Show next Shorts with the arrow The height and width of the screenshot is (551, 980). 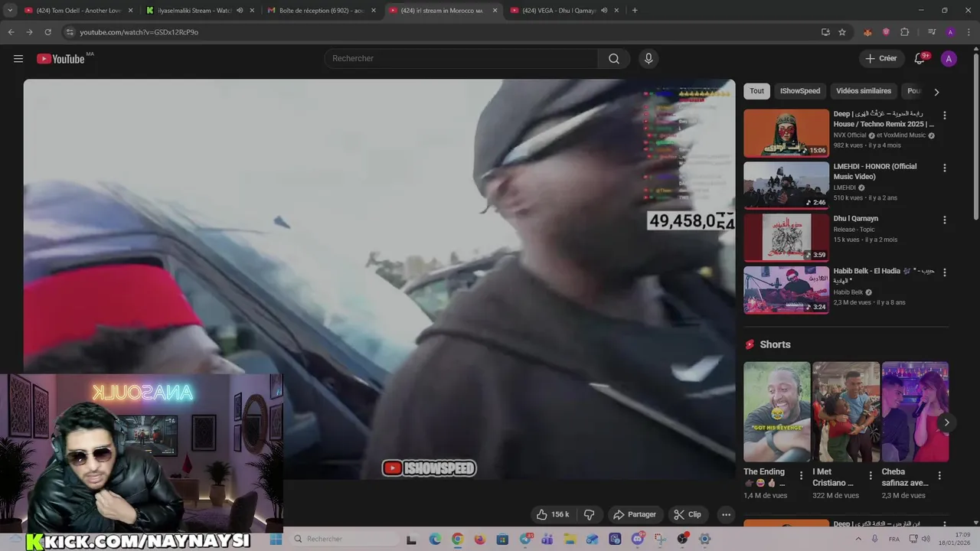pyautogui.click(x=946, y=422)
